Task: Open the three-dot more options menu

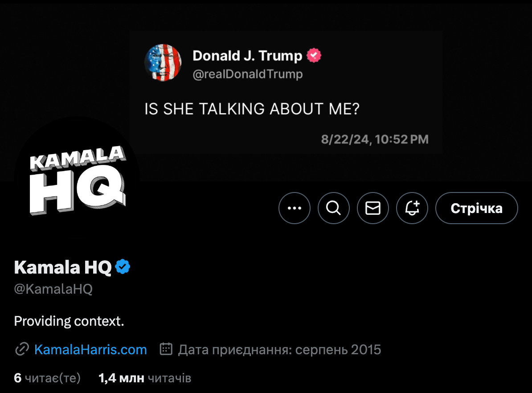Action: [x=295, y=208]
